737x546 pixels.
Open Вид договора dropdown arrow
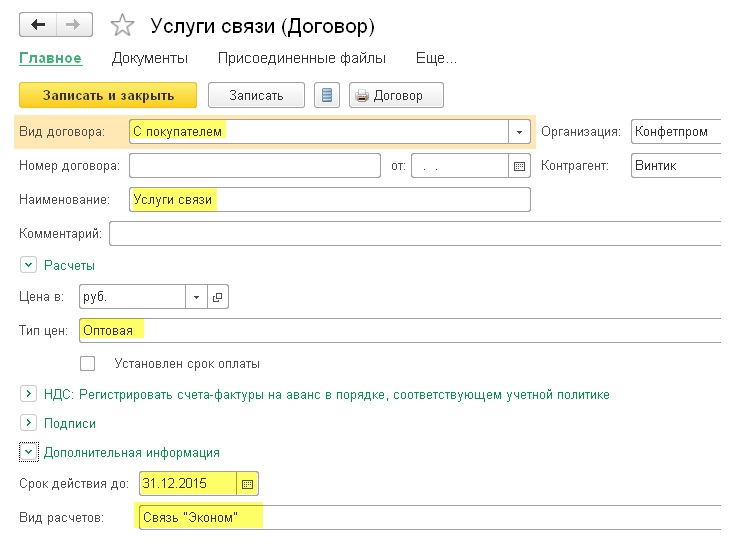click(x=519, y=132)
